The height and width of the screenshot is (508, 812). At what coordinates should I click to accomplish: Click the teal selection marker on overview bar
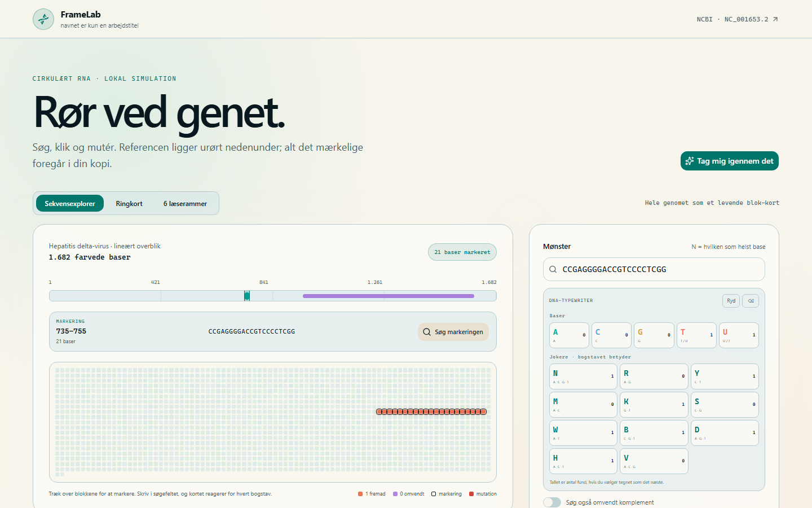[247, 296]
